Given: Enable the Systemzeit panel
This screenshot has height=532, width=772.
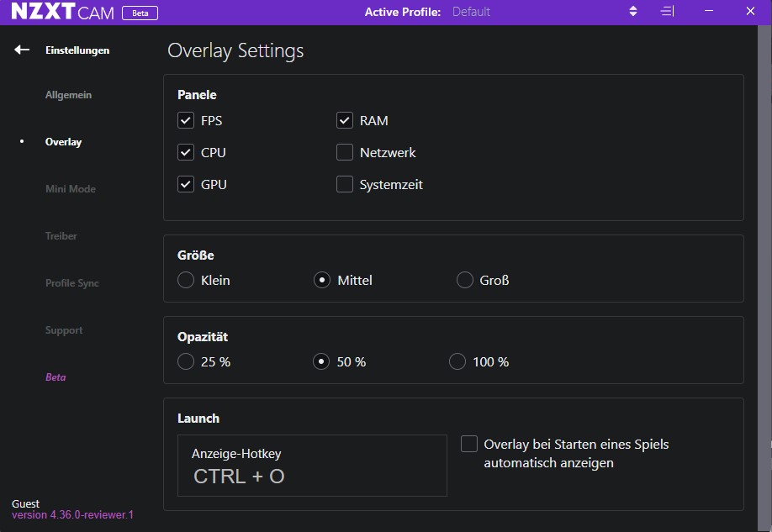Looking at the screenshot, I should (345, 183).
